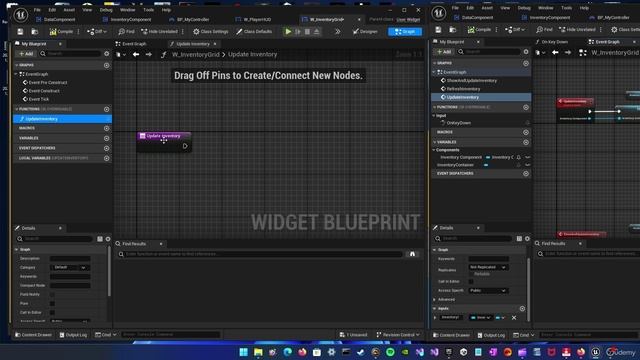Toggle the Field Notify checkbox in Details
640x360 pixels.
tap(52, 295)
